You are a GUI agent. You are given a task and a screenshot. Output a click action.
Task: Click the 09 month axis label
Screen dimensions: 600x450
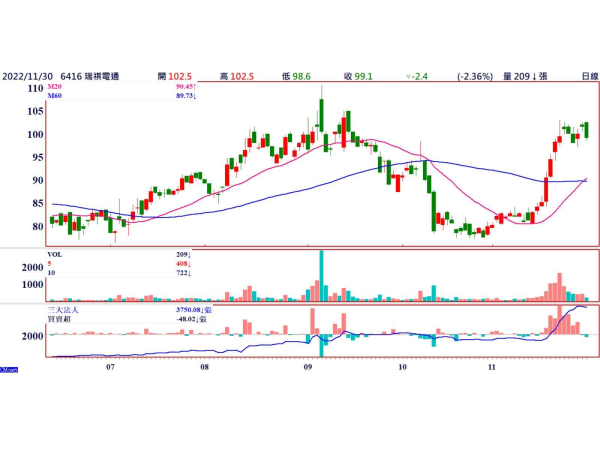pyautogui.click(x=308, y=367)
